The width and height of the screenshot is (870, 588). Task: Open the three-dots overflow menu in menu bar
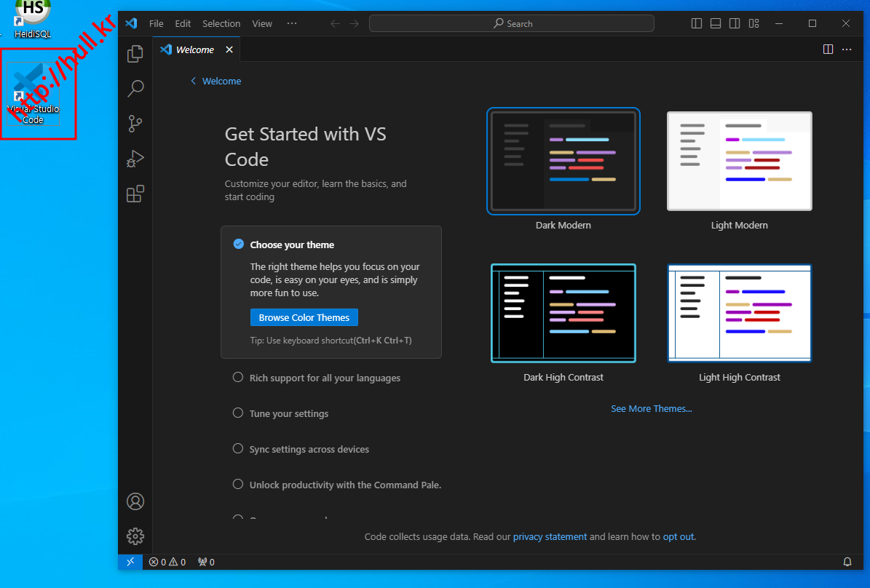(x=292, y=23)
